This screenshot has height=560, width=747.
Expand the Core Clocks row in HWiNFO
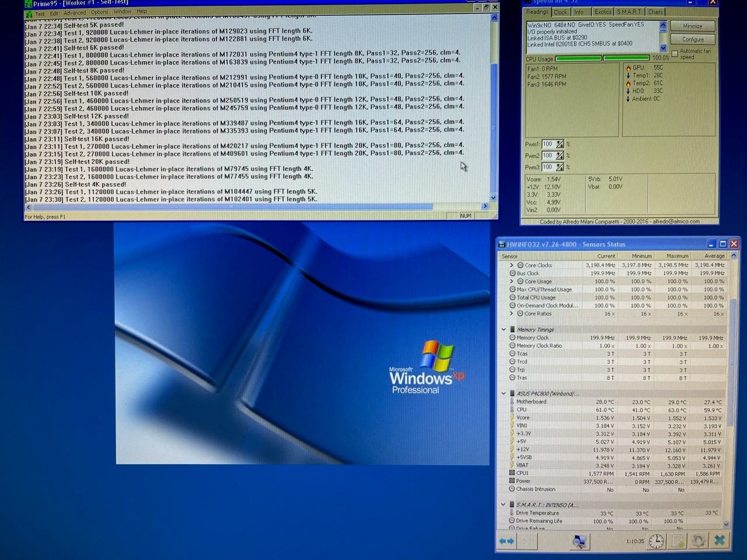(x=512, y=265)
